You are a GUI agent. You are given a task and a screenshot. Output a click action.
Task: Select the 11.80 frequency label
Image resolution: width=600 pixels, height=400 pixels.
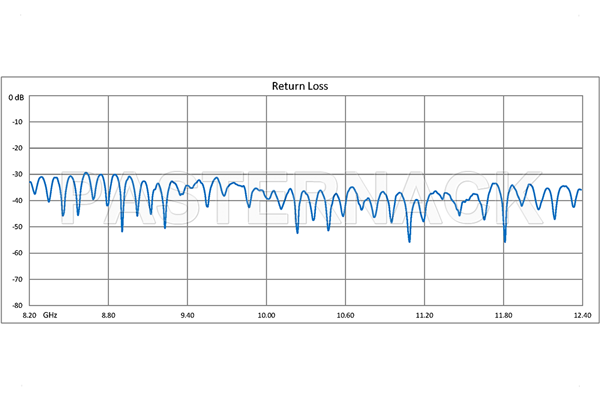tap(503, 315)
